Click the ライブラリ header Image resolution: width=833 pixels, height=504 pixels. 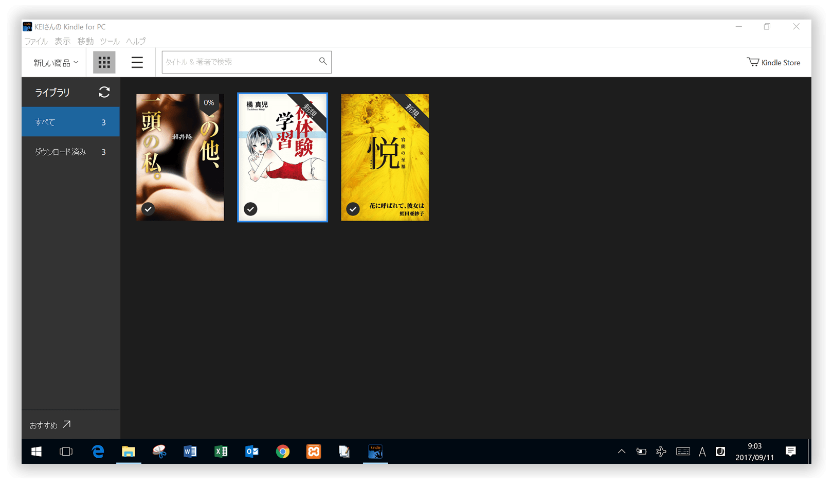click(52, 93)
